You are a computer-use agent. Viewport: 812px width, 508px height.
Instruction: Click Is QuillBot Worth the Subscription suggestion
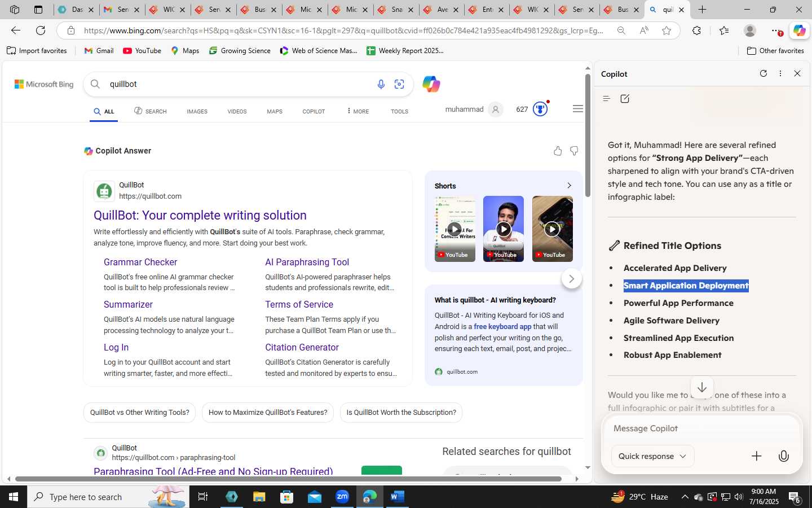pos(401,413)
